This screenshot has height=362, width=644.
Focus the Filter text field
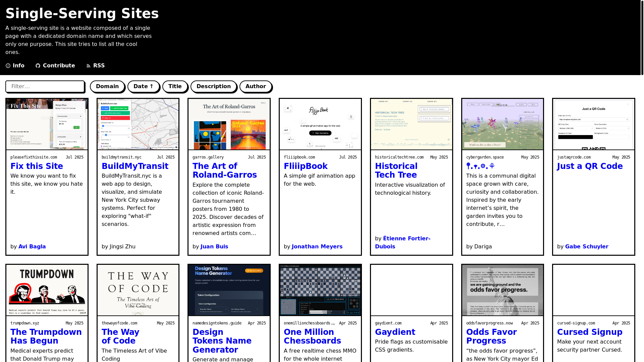tap(45, 86)
